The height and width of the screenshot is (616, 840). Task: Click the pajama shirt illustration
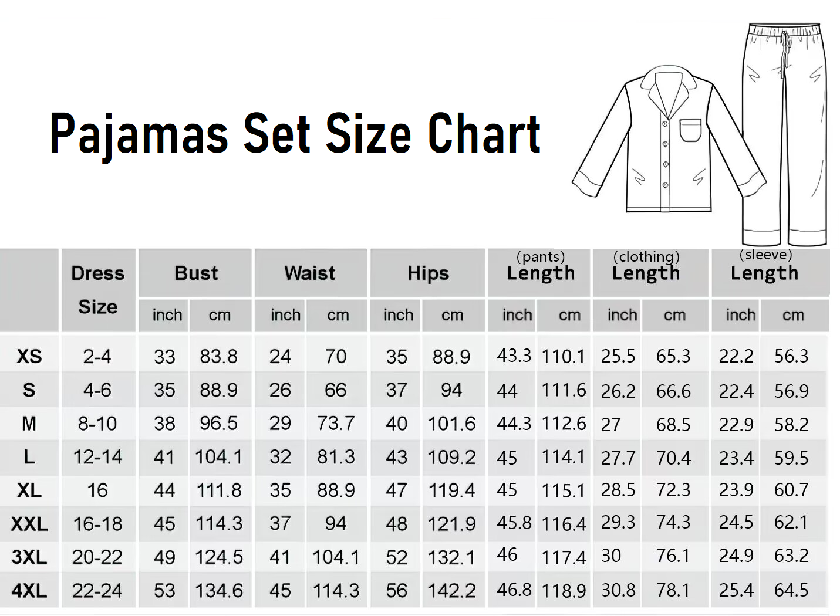click(x=668, y=141)
